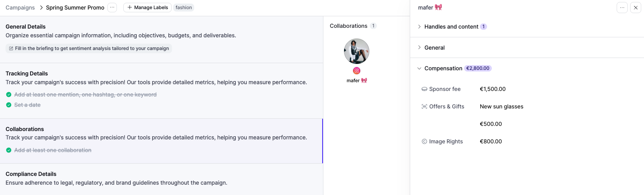Edit the Sponsor fee €1,500.00 value
This screenshot has height=195, width=644.
493,89
